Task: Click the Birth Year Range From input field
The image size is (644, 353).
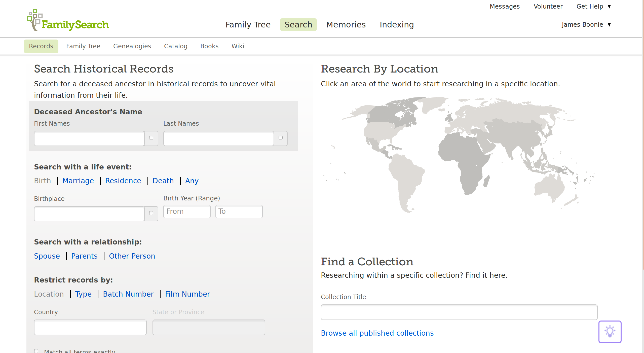Action: 186,211
